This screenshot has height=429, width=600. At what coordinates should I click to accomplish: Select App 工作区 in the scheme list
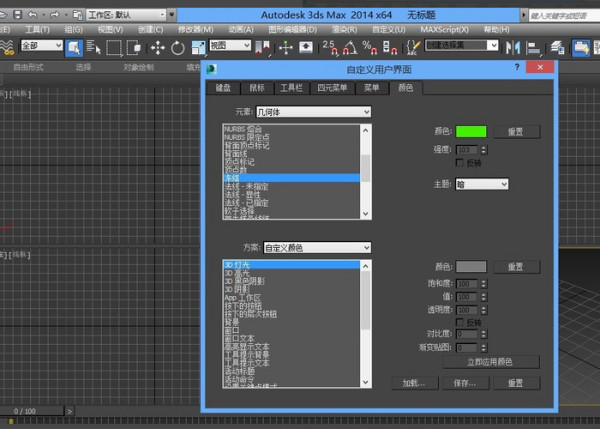(x=292, y=297)
